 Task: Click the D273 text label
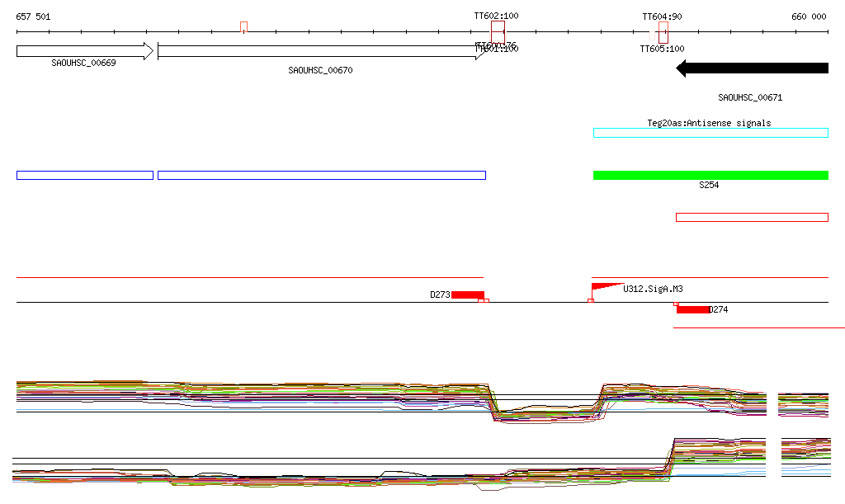click(x=441, y=294)
